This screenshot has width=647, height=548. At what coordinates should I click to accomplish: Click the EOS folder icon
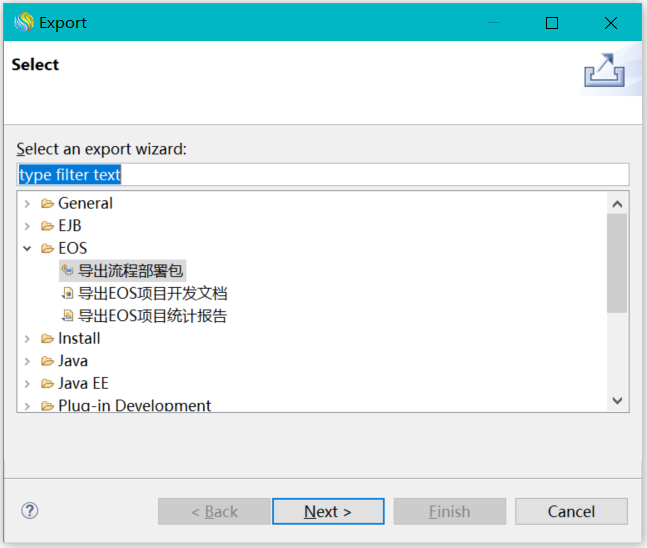pos(47,248)
